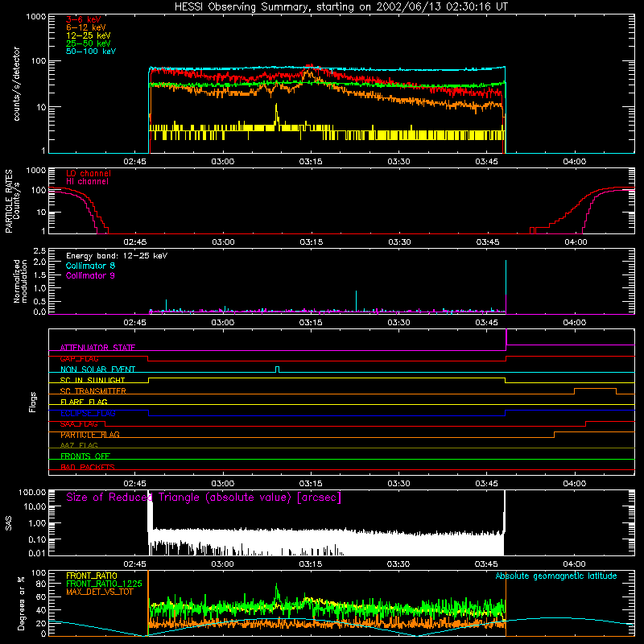Select the 6-12 keV legend label
This screenshot has height=644, width=644.
coord(86,27)
